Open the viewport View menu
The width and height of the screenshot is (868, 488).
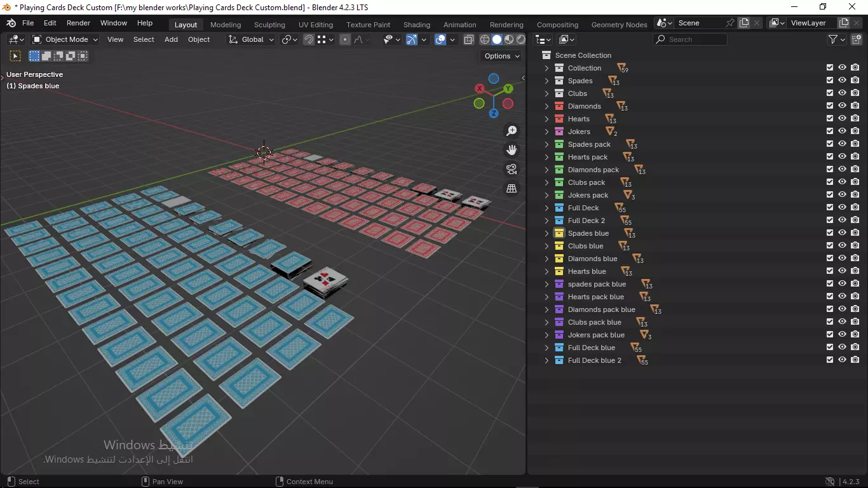116,39
